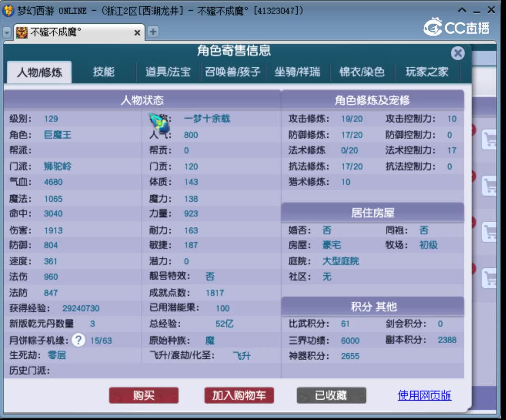Click the 积分 其他 section header
The height and width of the screenshot is (420, 506).
pyautogui.click(x=372, y=306)
